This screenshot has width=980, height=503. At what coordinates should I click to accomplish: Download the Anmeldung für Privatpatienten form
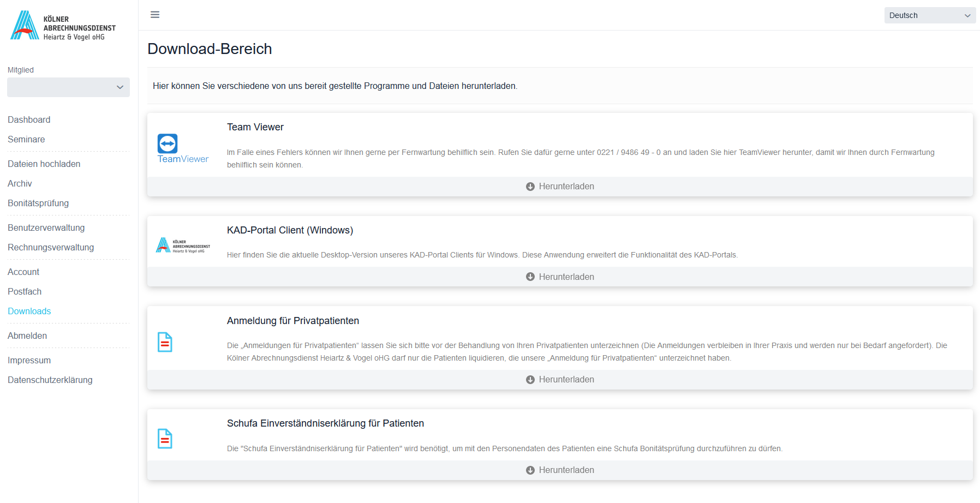560,380
